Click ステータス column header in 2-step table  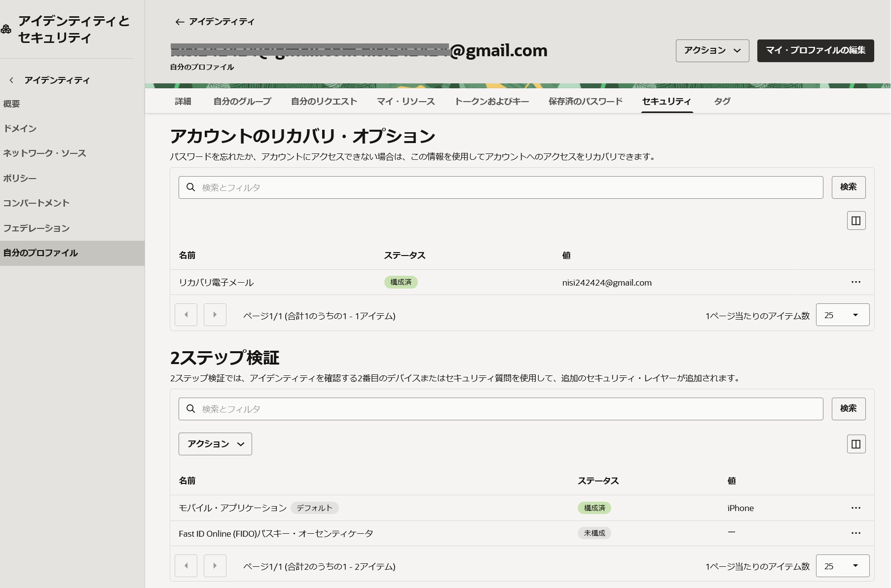[598, 480]
